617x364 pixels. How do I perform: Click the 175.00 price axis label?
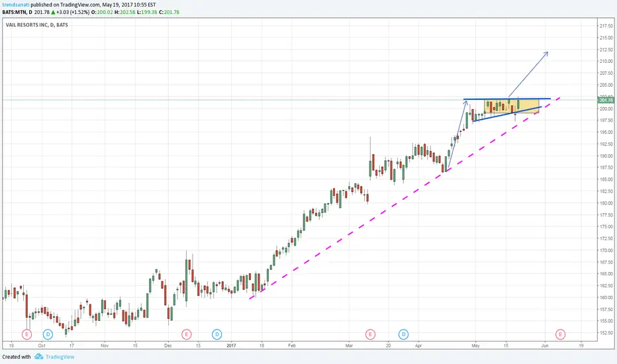(606, 226)
